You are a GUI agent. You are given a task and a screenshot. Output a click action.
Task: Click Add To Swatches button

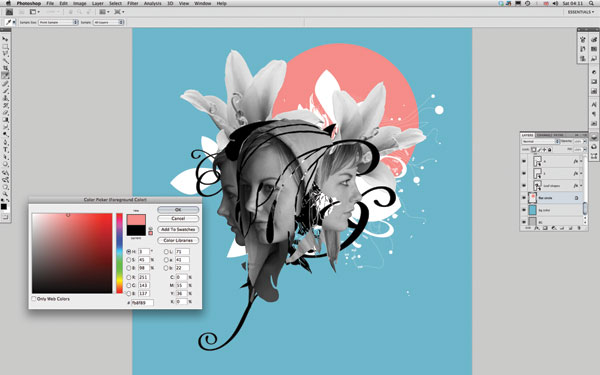coord(178,230)
